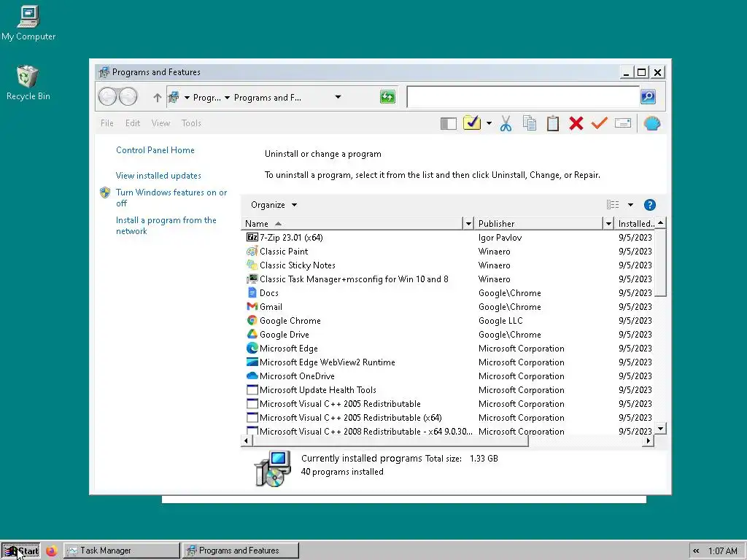Select the Microsoft OneDrive cloud icon
The image size is (747, 560).
coord(252,376)
